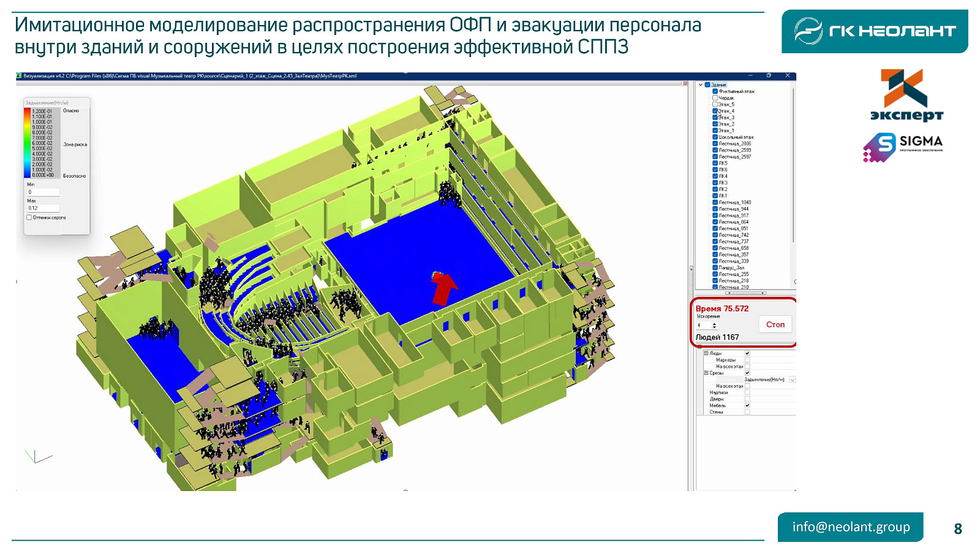Select the Цокольный этаж tree item
Screen dimensions: 980x551
(736, 137)
